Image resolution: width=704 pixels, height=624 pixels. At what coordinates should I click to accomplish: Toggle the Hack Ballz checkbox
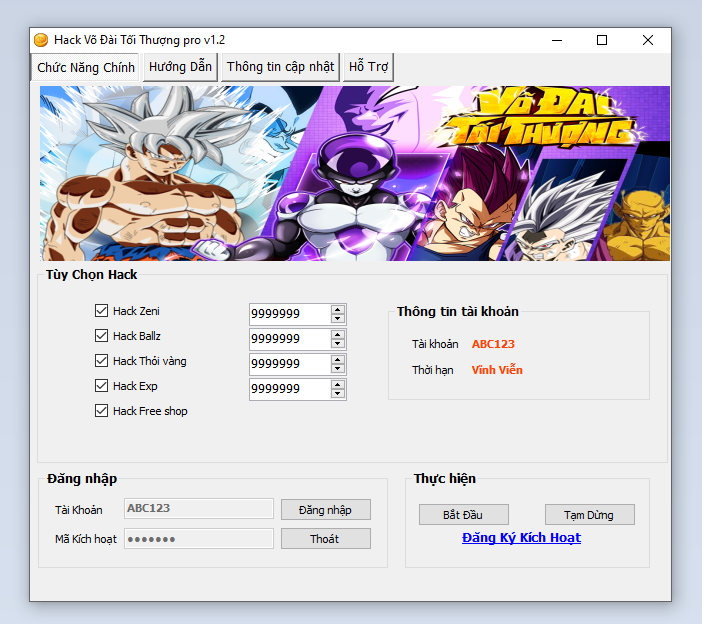tap(101, 336)
